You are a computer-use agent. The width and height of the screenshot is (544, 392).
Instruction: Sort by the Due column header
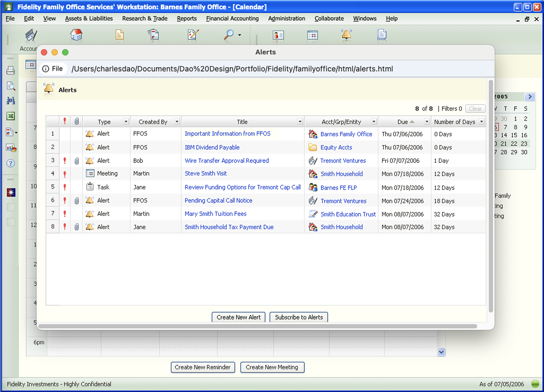click(402, 122)
